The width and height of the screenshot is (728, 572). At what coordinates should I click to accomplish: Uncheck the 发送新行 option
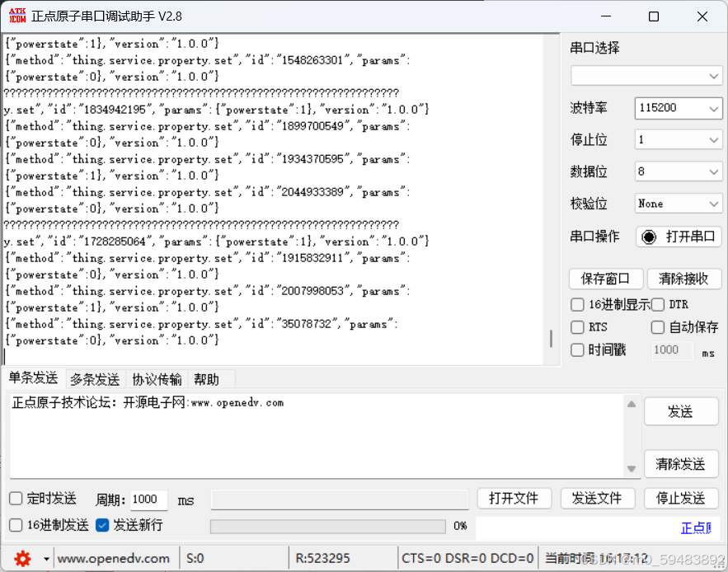pyautogui.click(x=102, y=525)
